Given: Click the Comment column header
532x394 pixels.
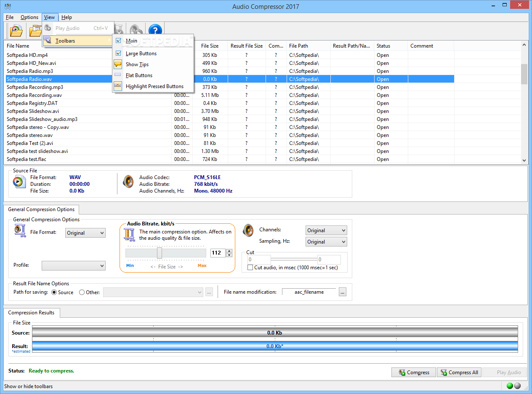Looking at the screenshot, I should point(431,46).
